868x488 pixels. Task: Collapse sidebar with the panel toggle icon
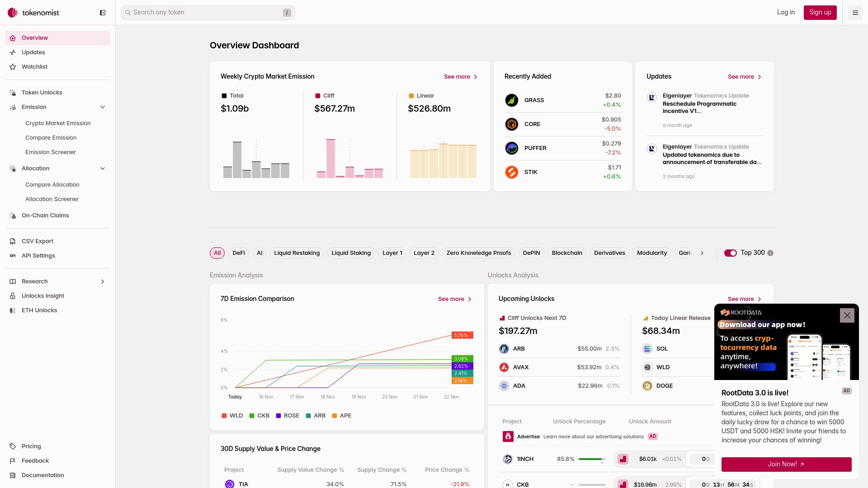click(x=103, y=13)
